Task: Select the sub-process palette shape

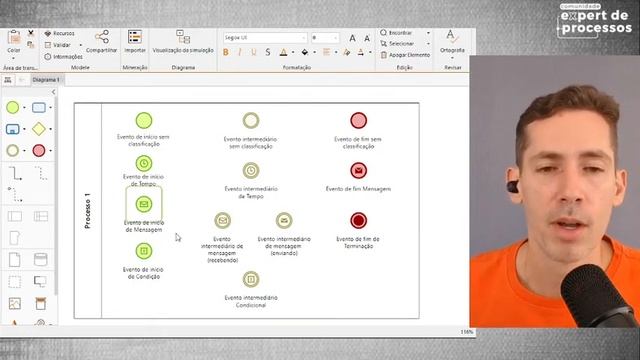Action: (x=13, y=129)
